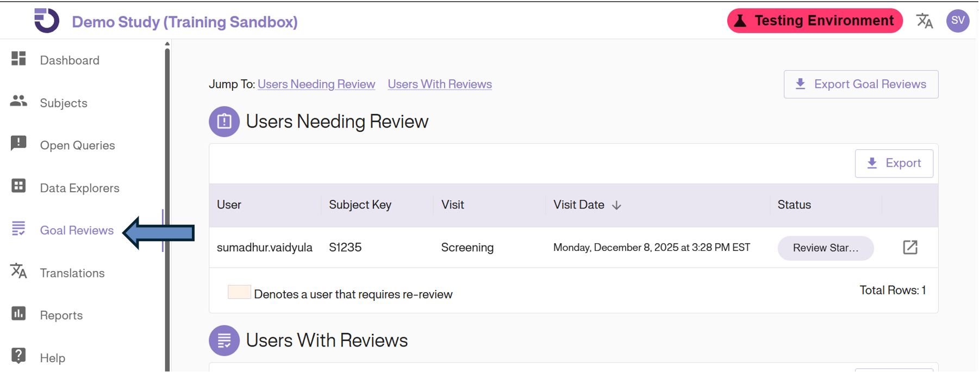
Task: Open Translations menu item
Action: [72, 273]
